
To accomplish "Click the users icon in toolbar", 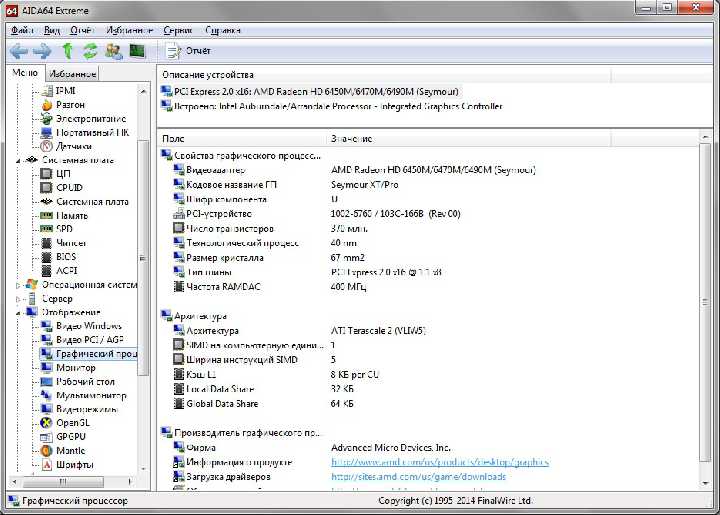I will point(114,51).
